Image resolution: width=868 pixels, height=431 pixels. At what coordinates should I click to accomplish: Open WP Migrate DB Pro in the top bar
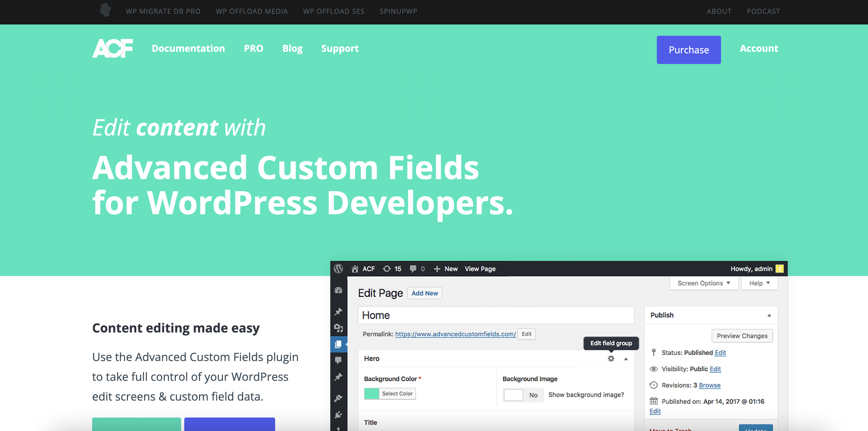point(163,11)
